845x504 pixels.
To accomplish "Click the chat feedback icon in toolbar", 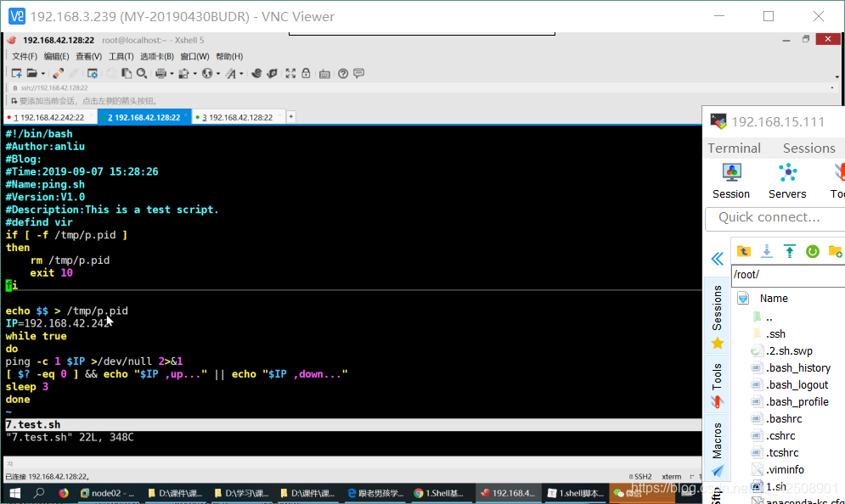I will [x=359, y=73].
